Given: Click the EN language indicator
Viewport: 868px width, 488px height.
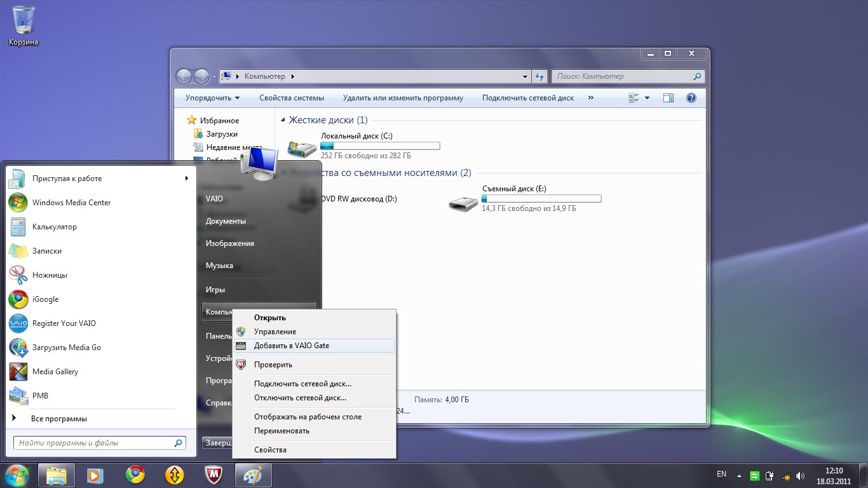Looking at the screenshot, I should click(x=721, y=474).
